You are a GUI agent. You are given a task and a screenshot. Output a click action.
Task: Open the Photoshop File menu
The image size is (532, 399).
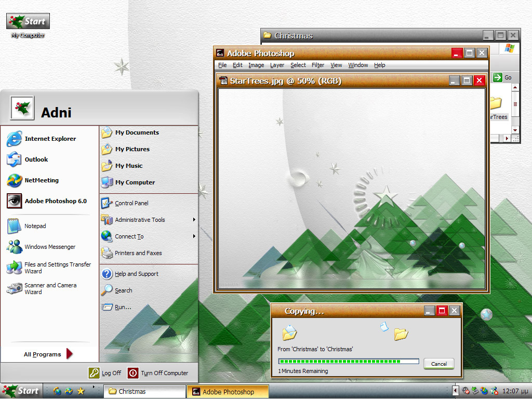pos(222,65)
